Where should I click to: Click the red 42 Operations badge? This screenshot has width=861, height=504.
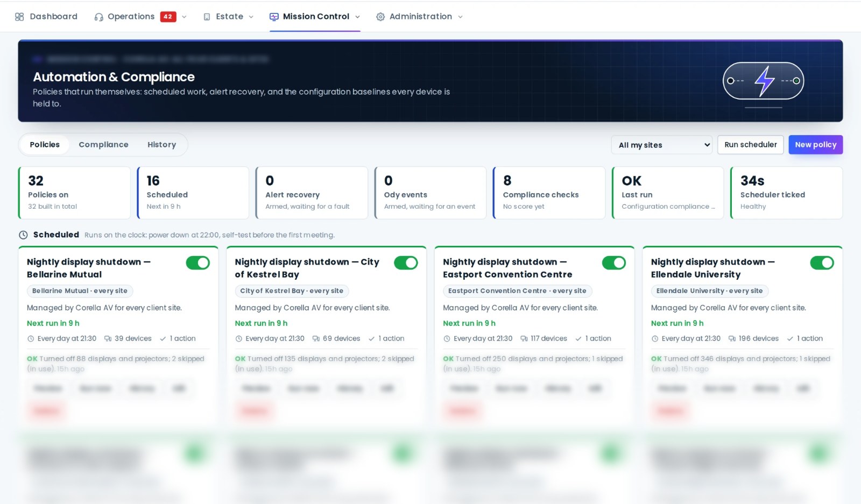point(168,17)
